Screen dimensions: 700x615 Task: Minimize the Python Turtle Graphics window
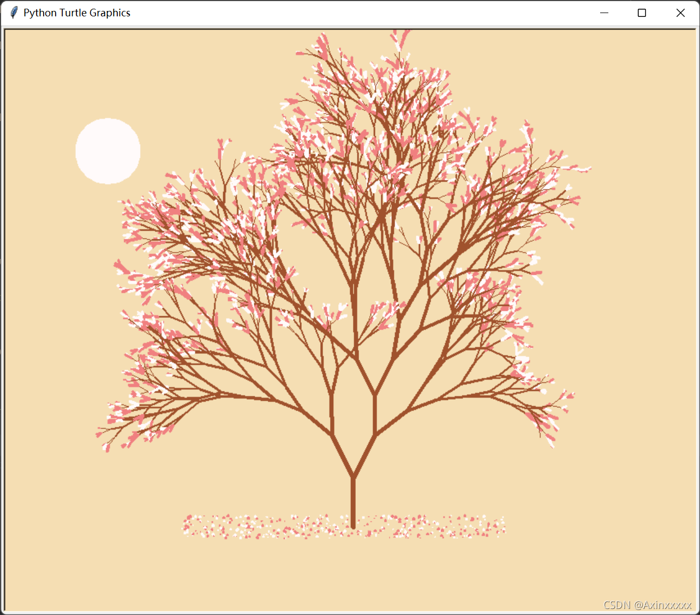point(604,13)
